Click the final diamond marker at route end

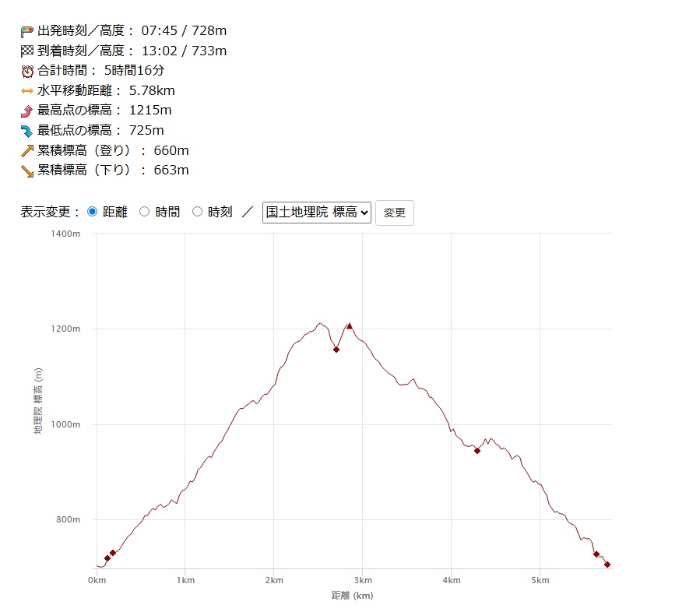pyautogui.click(x=607, y=565)
